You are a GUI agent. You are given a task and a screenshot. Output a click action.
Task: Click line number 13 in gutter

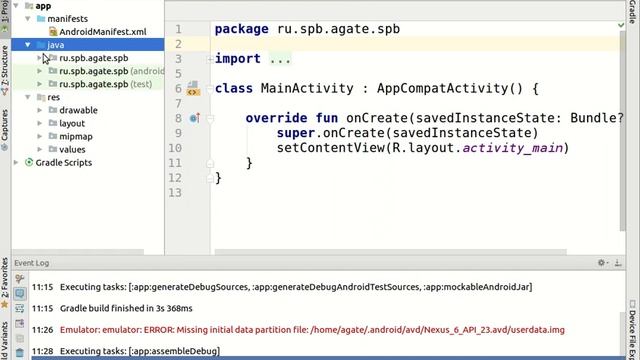175,193
